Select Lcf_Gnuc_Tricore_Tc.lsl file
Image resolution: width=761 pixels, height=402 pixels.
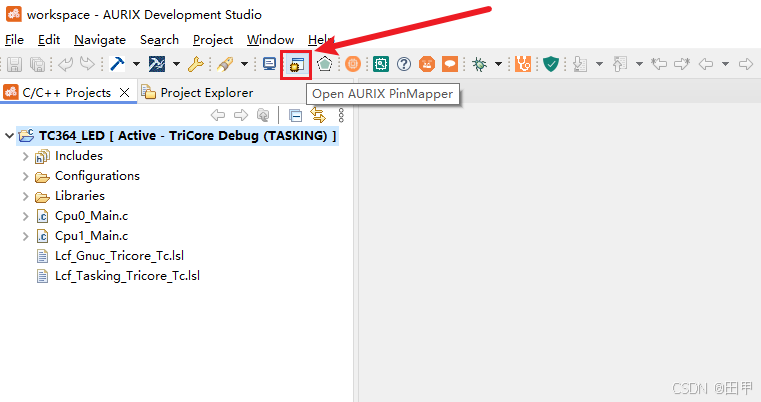(119, 256)
